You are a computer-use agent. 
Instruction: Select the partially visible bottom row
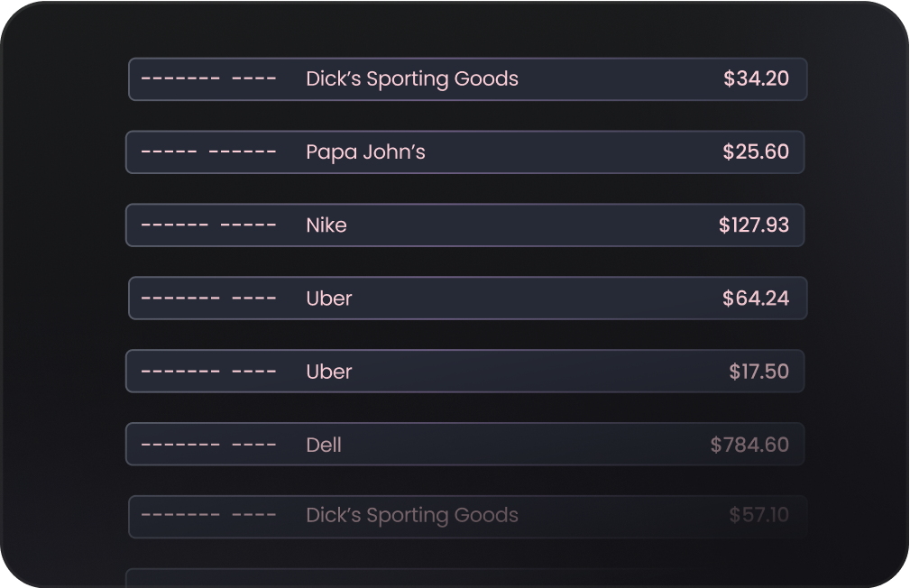(x=464, y=578)
